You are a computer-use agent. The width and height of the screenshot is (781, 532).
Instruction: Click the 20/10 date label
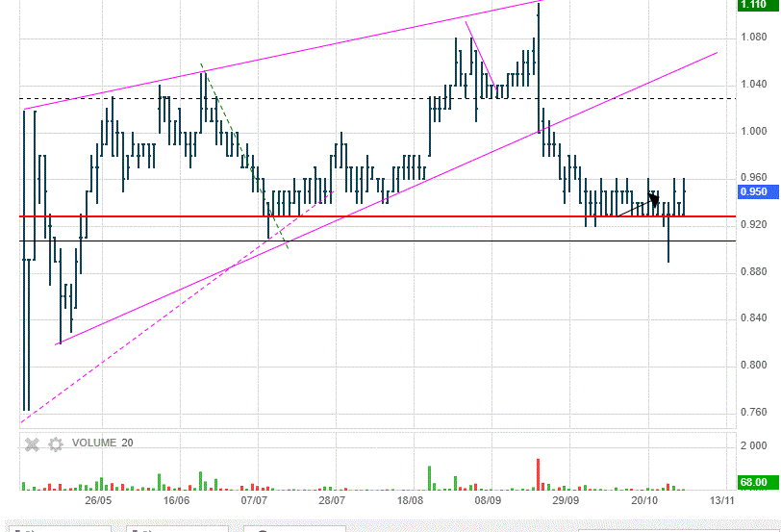[x=644, y=500]
